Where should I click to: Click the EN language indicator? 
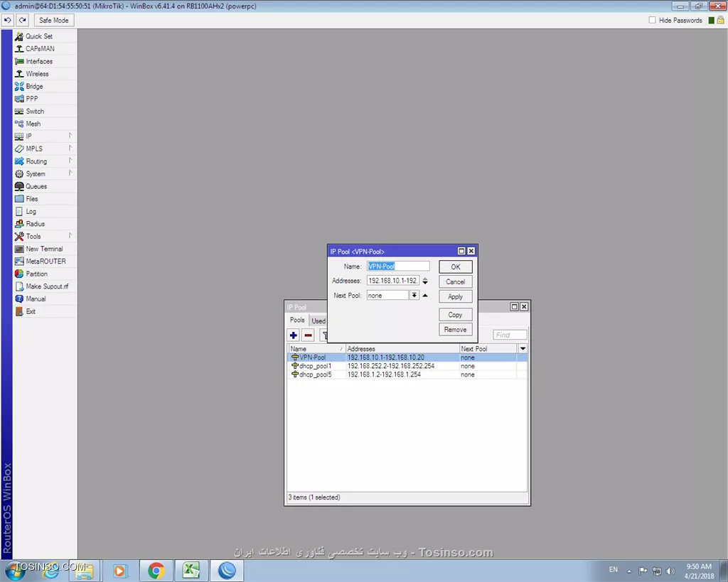point(614,569)
